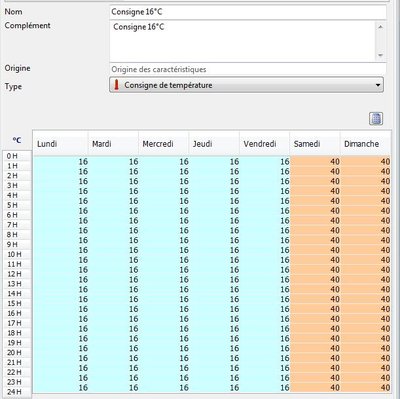Viewport: 400px width, 399px height.
Task: Select the 15 H row header
Action: (17, 304)
